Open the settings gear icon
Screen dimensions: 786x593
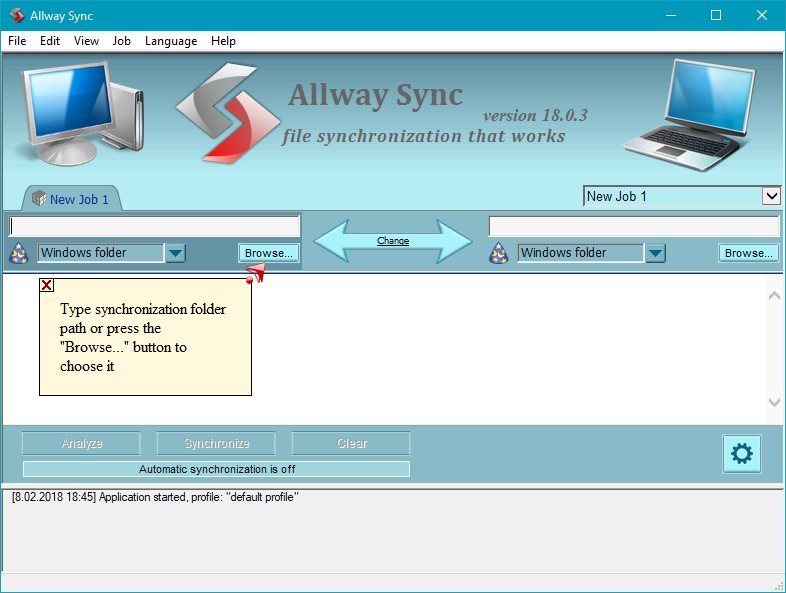coord(741,454)
